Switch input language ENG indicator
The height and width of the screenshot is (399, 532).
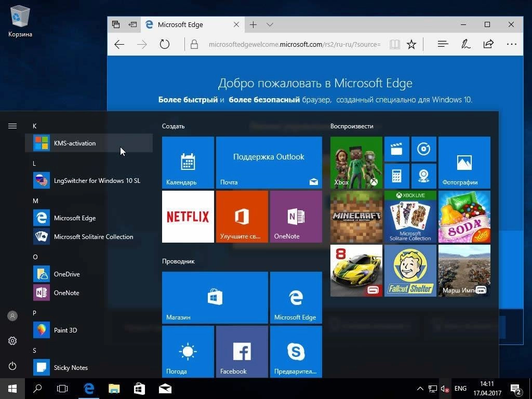pos(460,389)
